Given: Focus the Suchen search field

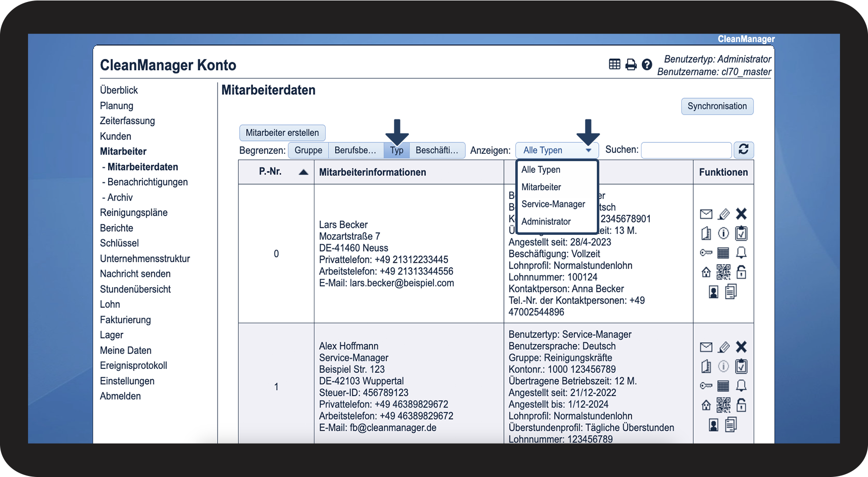Looking at the screenshot, I should 686,150.
